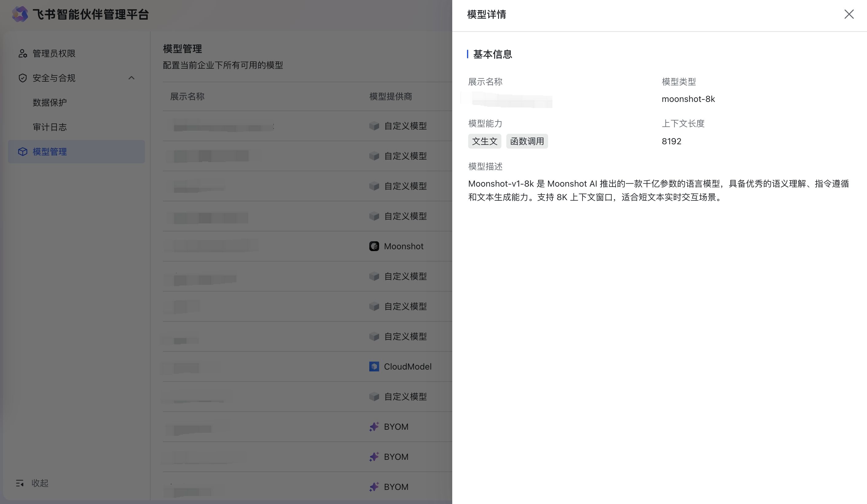The width and height of the screenshot is (867, 504).
Task: Open 审计日志 in the sidebar
Action: 49,127
